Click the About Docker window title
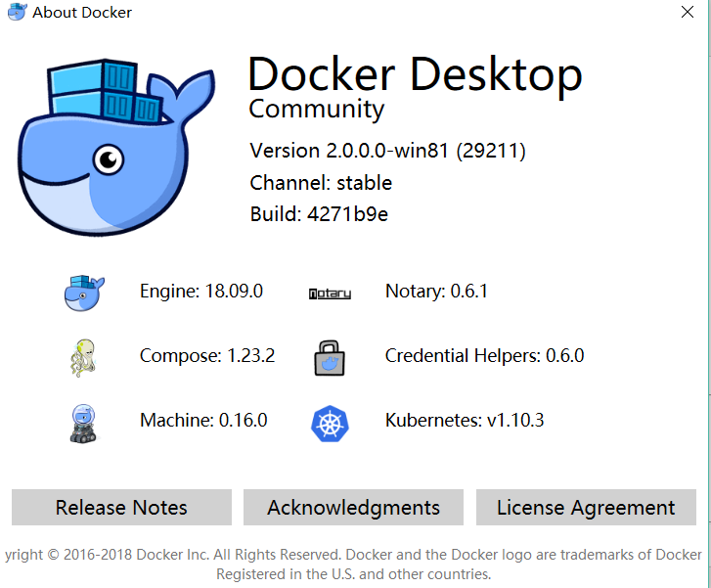This screenshot has height=588, width=711. (x=82, y=13)
